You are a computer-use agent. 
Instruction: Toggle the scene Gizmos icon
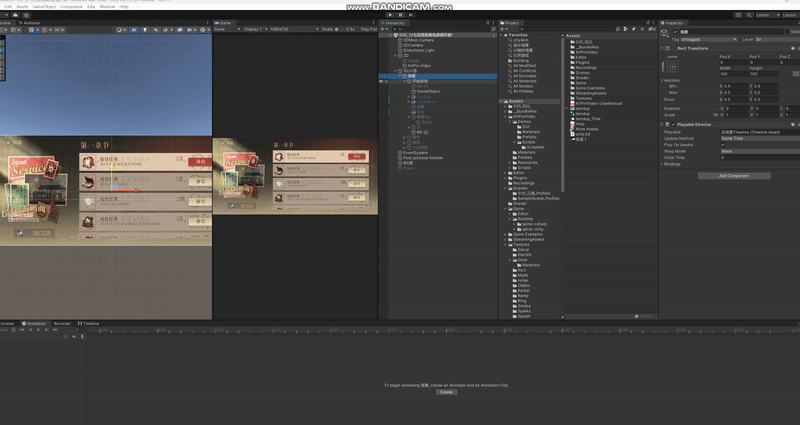tap(204, 30)
